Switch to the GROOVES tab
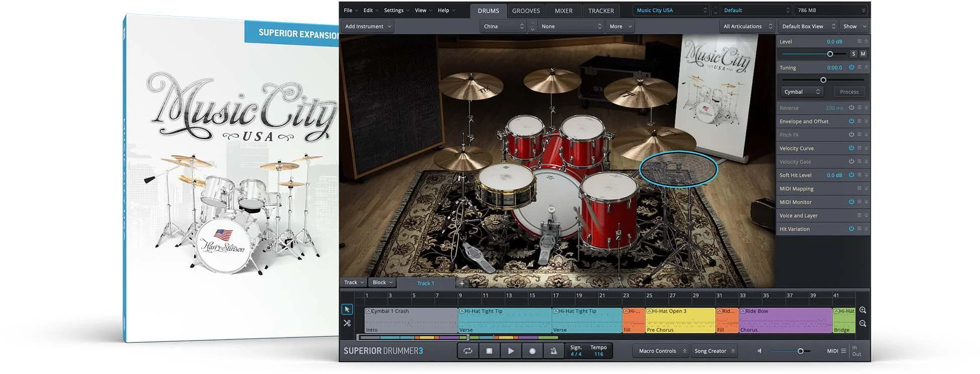 coord(526,11)
